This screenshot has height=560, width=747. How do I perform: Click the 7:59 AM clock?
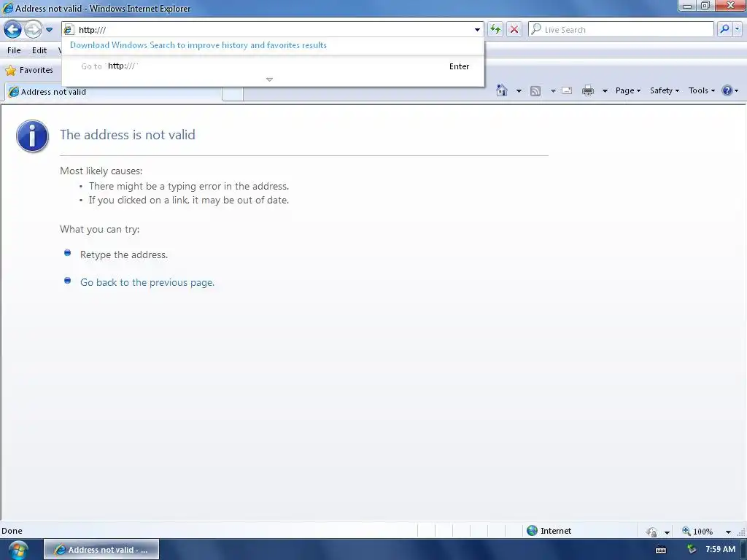coord(720,550)
